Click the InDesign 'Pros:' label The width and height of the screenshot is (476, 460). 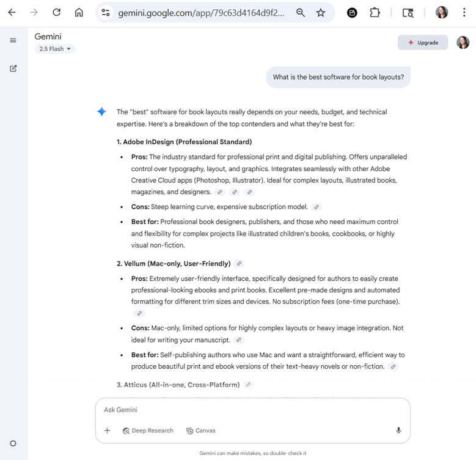coord(139,157)
